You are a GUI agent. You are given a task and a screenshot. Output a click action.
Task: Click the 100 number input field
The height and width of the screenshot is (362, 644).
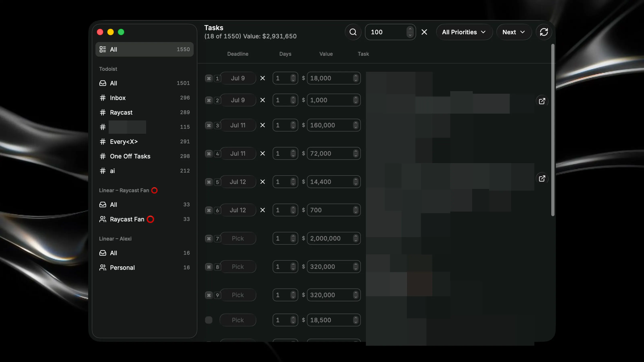point(390,32)
